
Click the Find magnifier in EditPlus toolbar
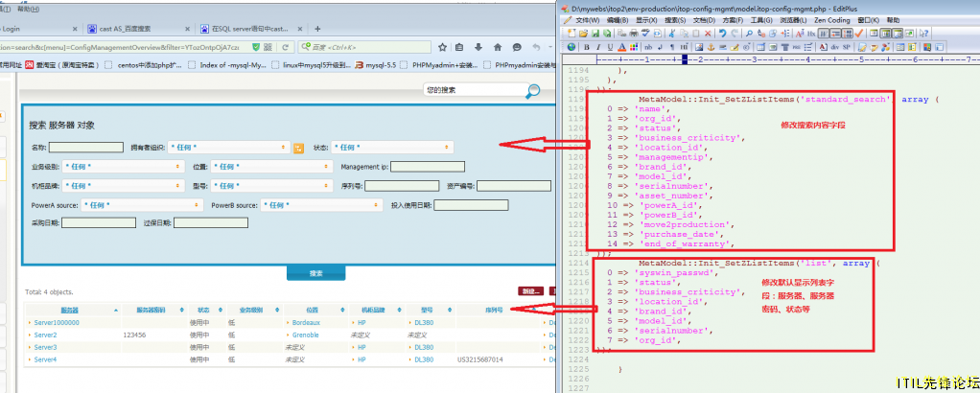749,34
